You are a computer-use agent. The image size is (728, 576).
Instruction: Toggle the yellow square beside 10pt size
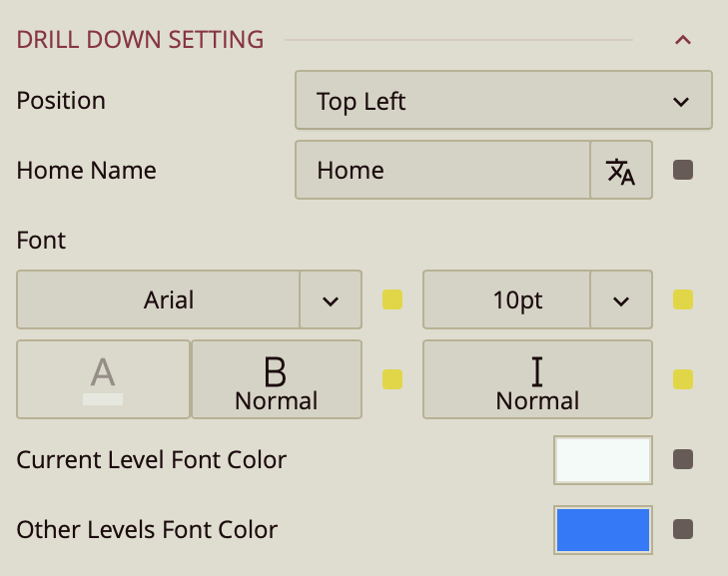coord(683,299)
